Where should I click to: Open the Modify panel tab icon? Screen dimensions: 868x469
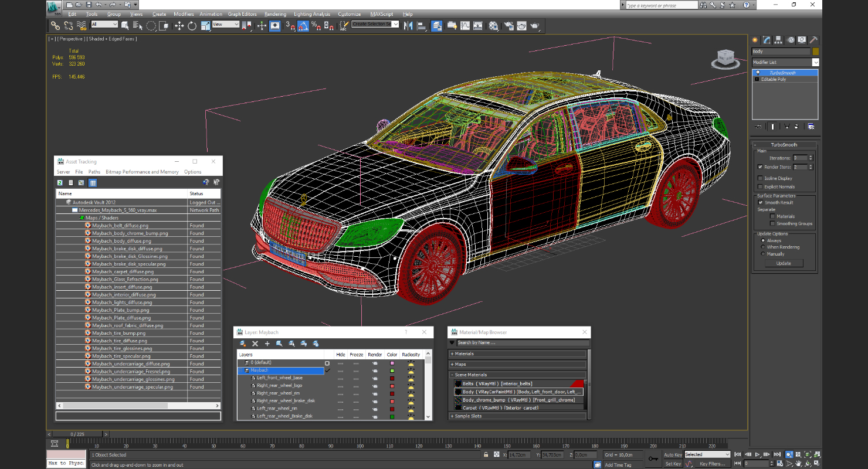[766, 40]
